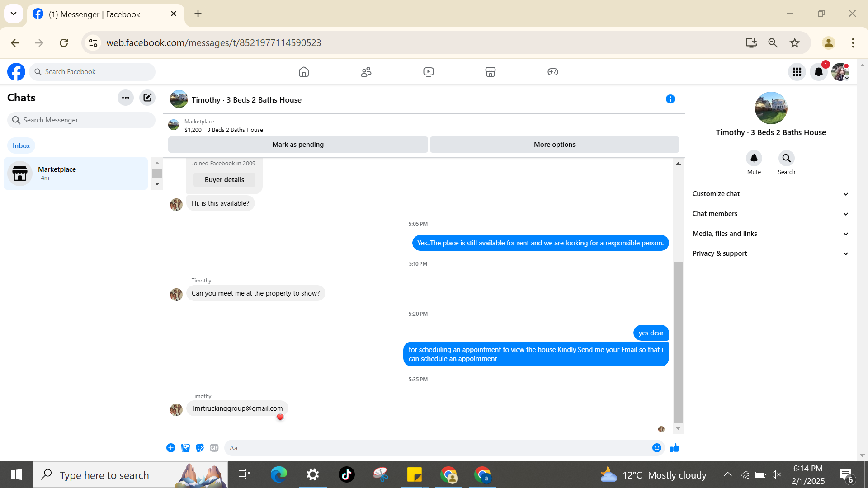Open the Video tab icon
868x488 pixels.
click(428, 72)
